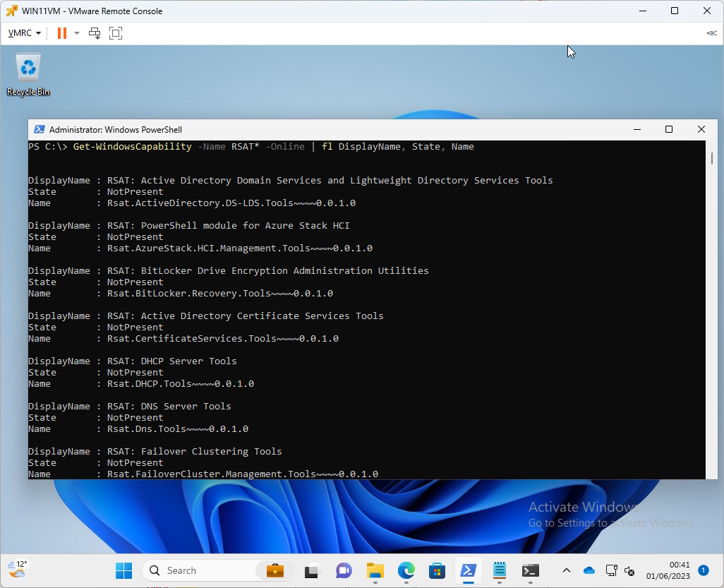Close the Administrator: Windows PowerShell window

(x=701, y=130)
